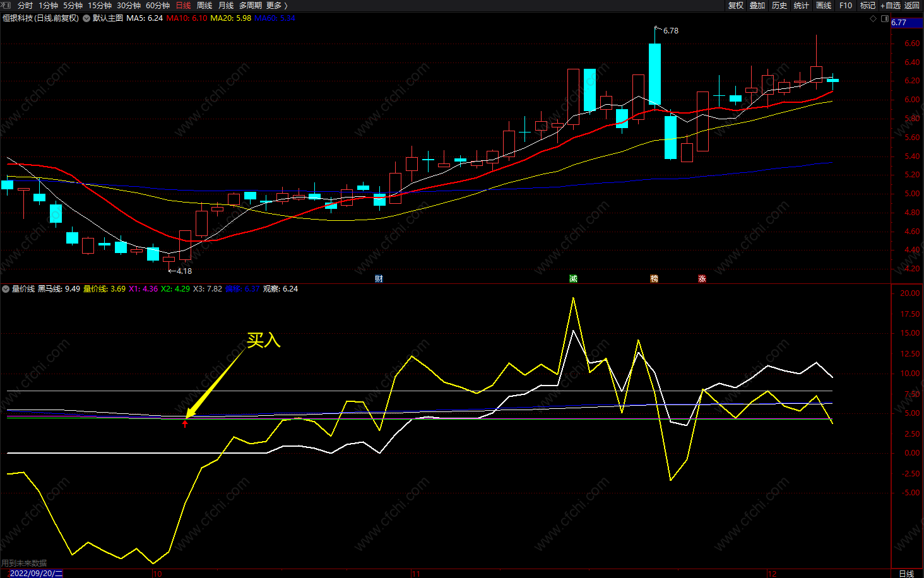Click the MA60: 5.34 label
This screenshot has height=578, width=924.
(x=275, y=18)
